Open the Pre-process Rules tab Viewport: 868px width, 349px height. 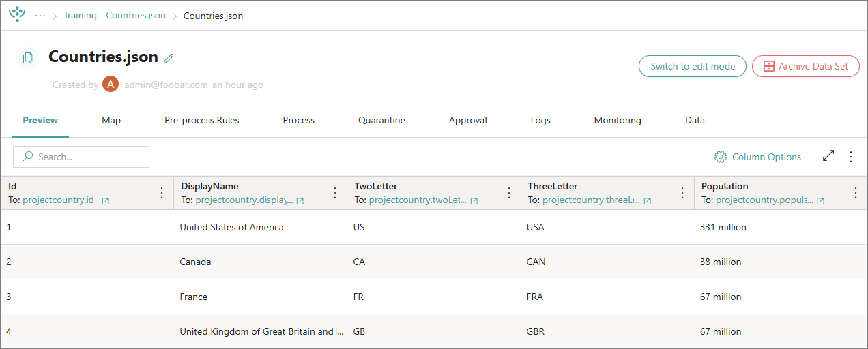tap(202, 120)
